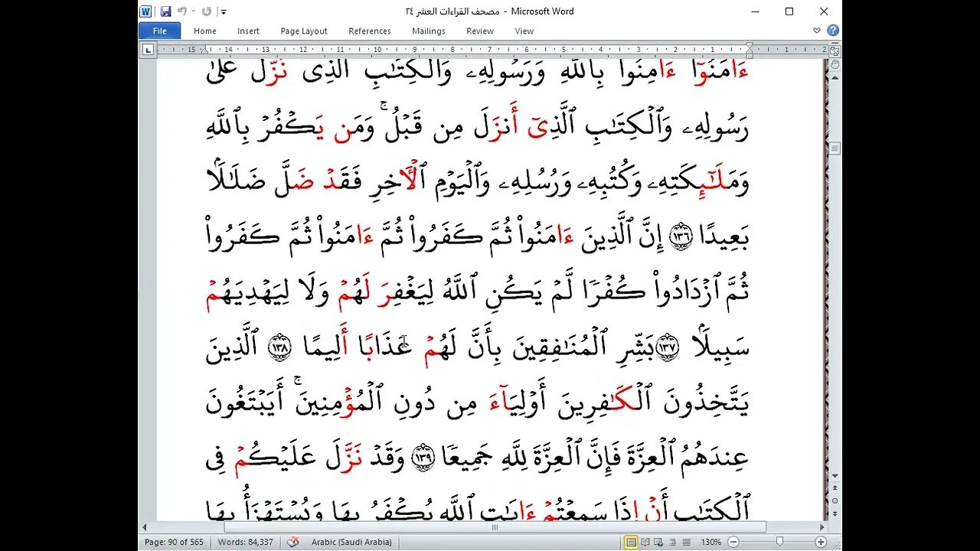Image resolution: width=980 pixels, height=551 pixels.
Task: Open the Review tab
Action: (480, 31)
